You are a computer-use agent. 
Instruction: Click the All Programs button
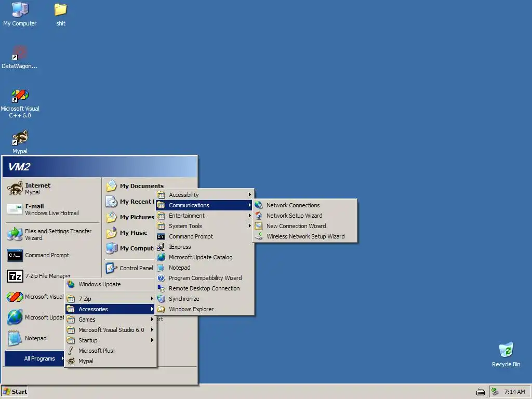35,358
